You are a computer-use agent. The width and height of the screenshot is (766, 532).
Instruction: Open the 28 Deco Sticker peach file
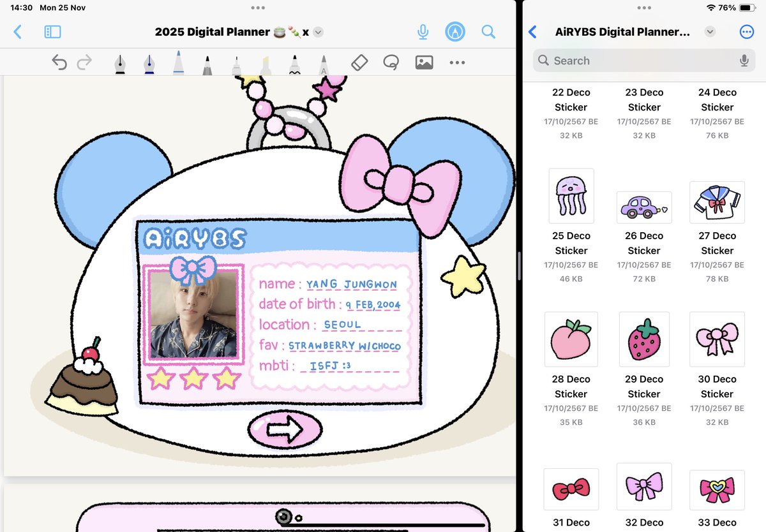pos(571,339)
